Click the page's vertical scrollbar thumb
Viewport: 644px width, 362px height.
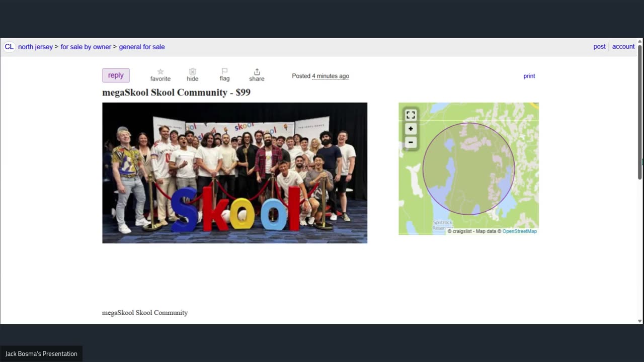tap(640, 112)
